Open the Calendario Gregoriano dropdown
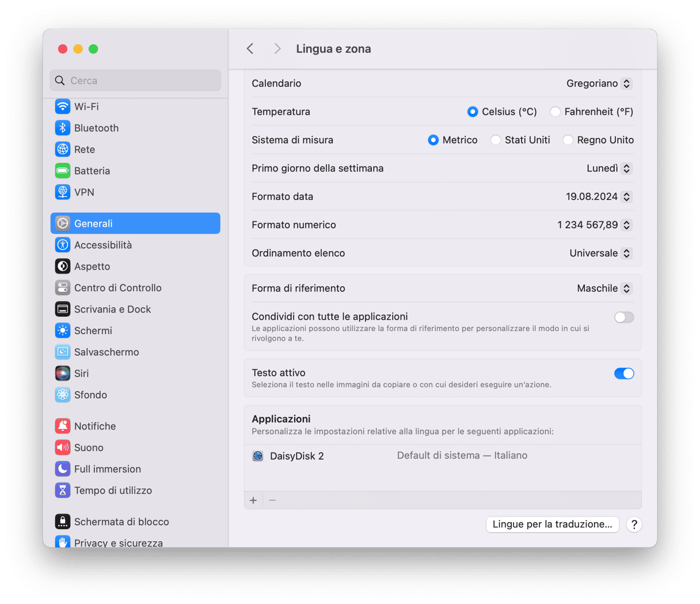Screen dimensions: 700x604 point(599,83)
